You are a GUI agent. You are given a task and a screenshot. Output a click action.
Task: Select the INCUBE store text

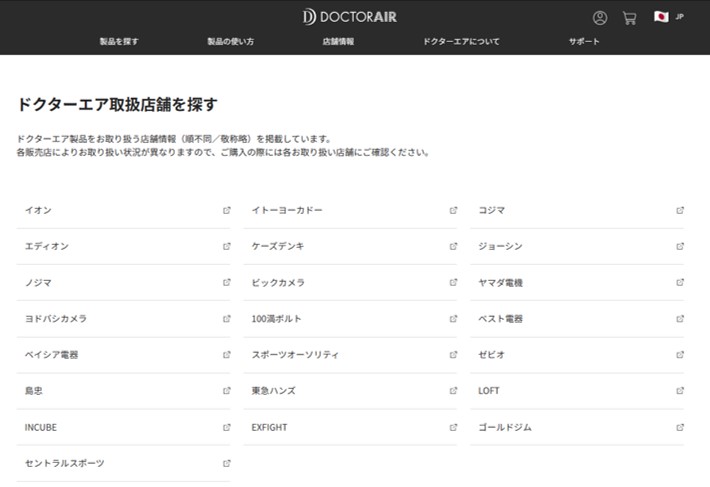click(41, 427)
